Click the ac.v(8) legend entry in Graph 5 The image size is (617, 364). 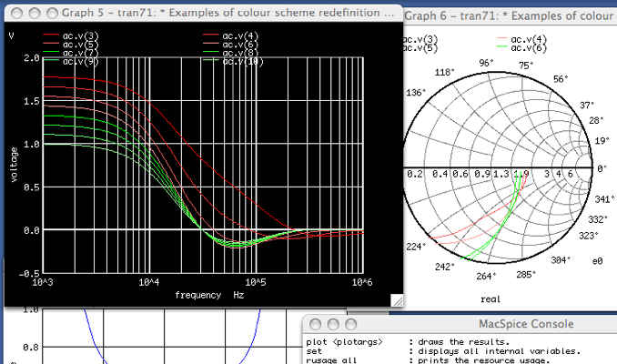(230, 53)
